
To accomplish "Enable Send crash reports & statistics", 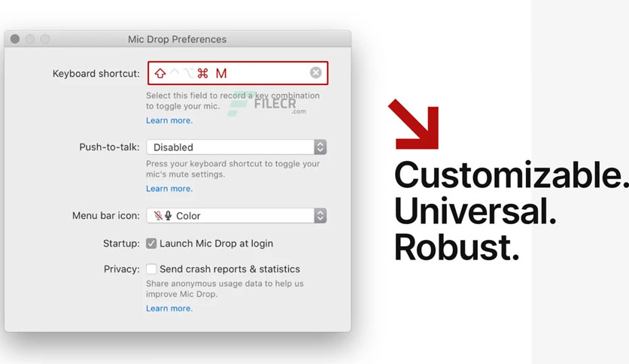I will click(x=151, y=269).
